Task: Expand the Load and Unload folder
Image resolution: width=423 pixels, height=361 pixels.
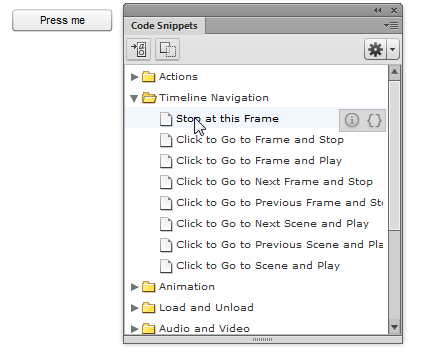Action: click(x=134, y=308)
